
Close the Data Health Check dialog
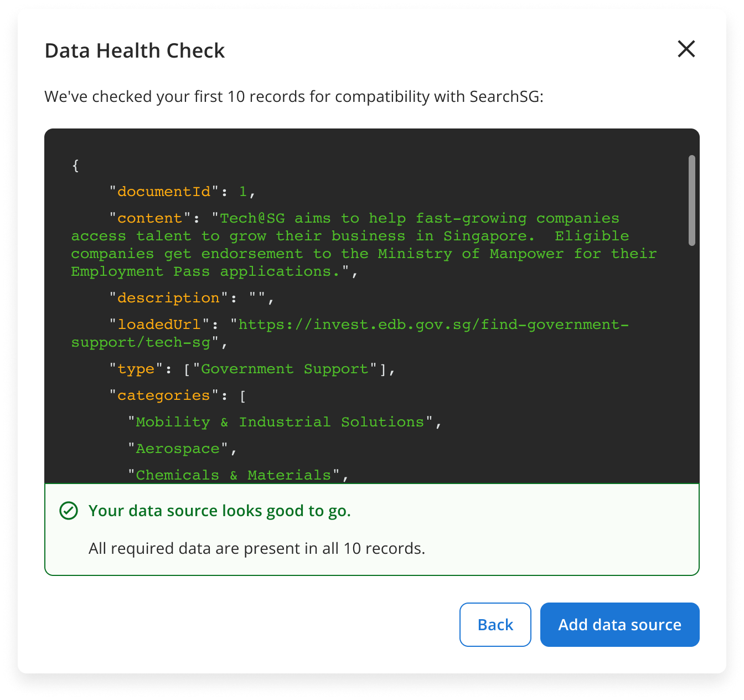(686, 49)
